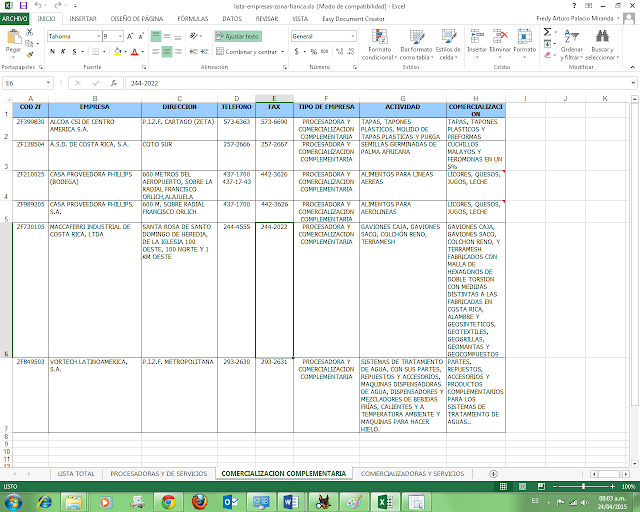
Task: Align text right
Action: (x=178, y=51)
